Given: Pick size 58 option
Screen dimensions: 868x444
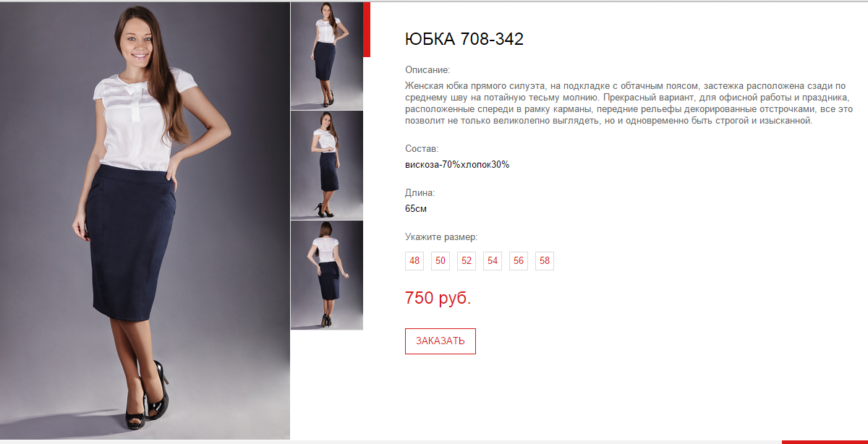Looking at the screenshot, I should click(x=545, y=261).
